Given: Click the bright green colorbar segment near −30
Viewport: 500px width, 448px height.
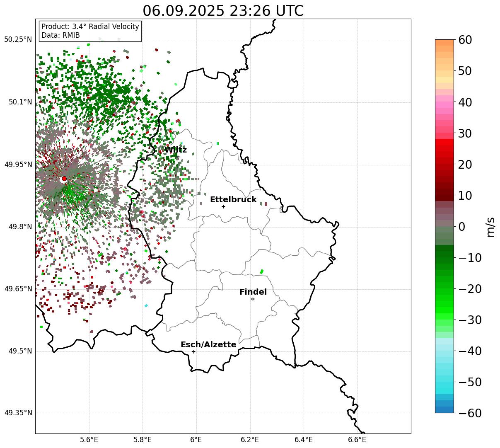Looking at the screenshot, I should [444, 316].
